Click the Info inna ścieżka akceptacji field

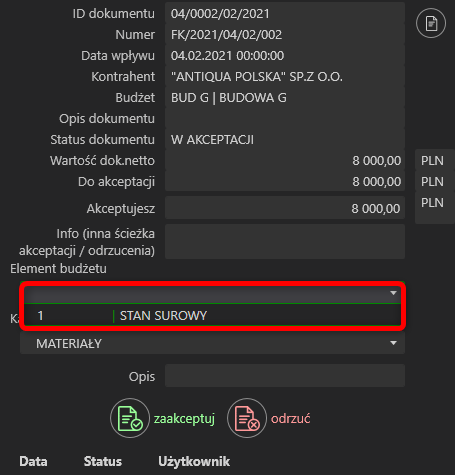285,242
